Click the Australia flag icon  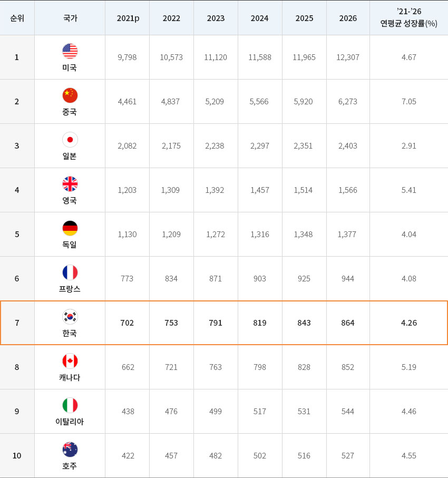70,450
